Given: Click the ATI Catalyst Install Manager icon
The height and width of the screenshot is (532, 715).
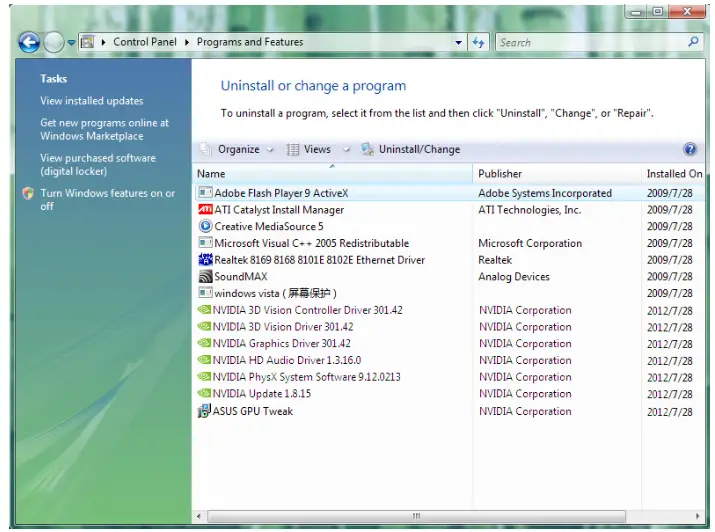Looking at the screenshot, I should pos(205,210).
